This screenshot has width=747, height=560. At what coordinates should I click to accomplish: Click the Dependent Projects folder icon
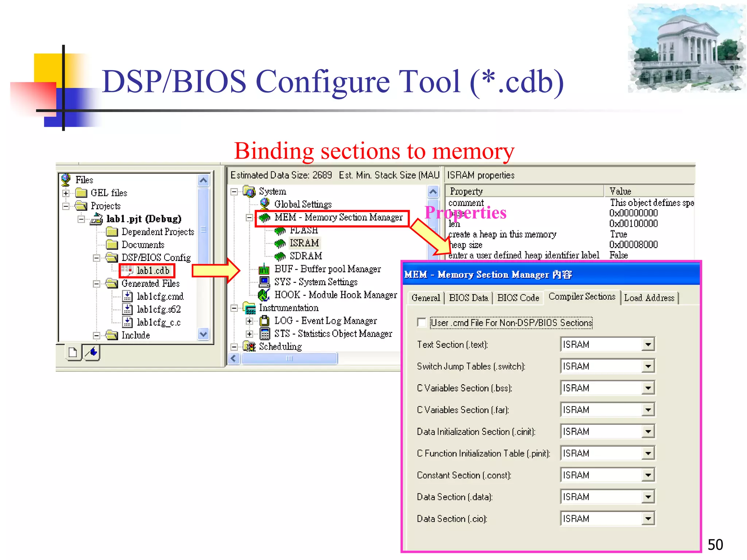pos(112,232)
